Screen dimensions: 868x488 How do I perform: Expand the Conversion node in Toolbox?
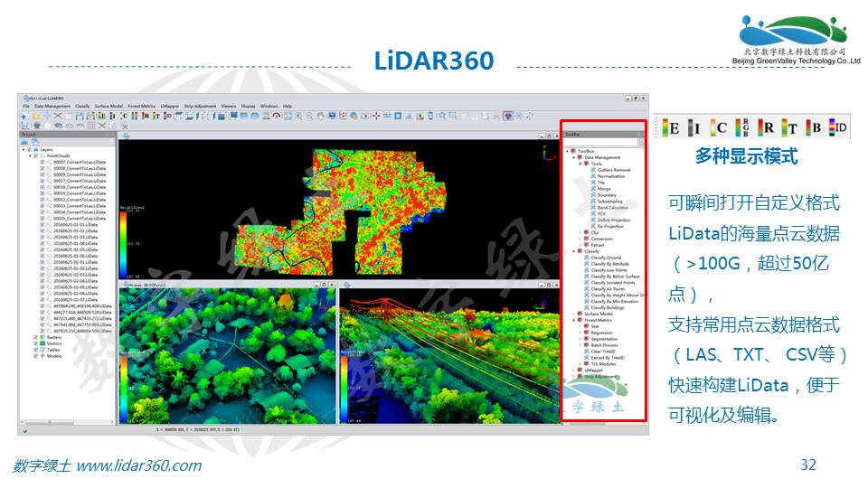[580, 239]
